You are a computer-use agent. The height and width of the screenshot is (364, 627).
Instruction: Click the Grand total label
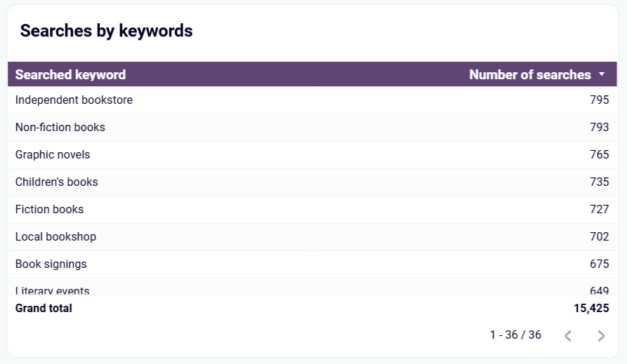tap(44, 308)
